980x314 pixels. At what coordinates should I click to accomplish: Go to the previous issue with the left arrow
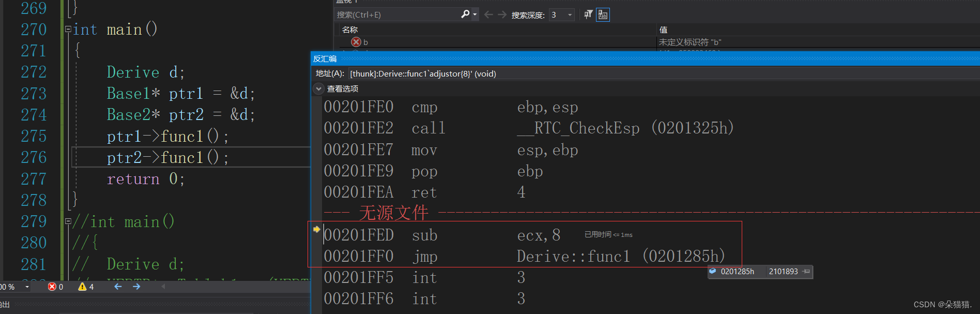[118, 287]
